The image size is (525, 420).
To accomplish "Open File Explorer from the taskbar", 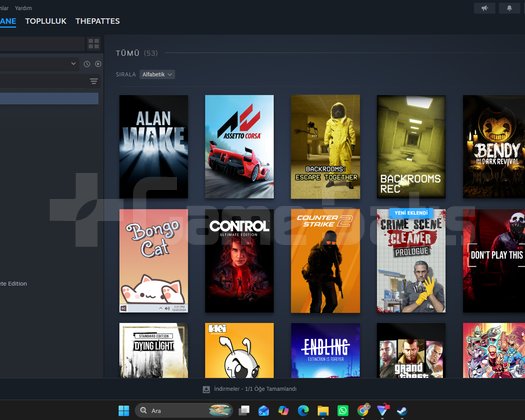I will click(x=323, y=411).
